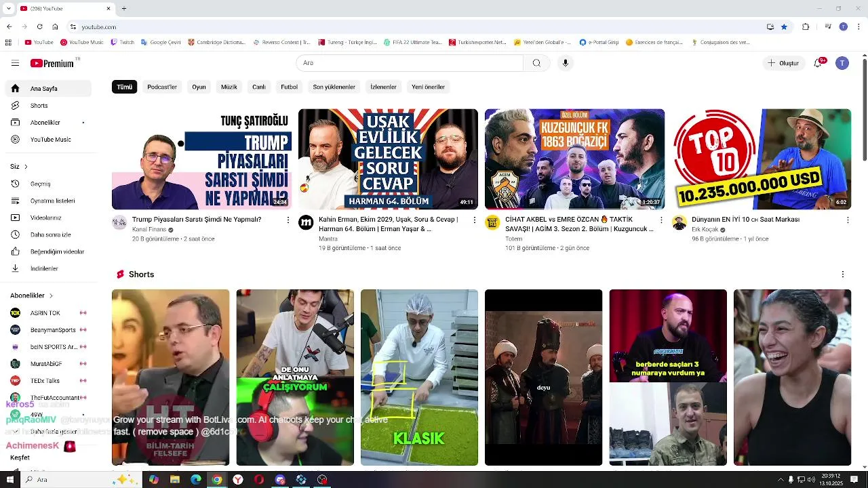This screenshot has height=488, width=868.
Task: Select the Futbol filter chip
Action: click(290, 87)
